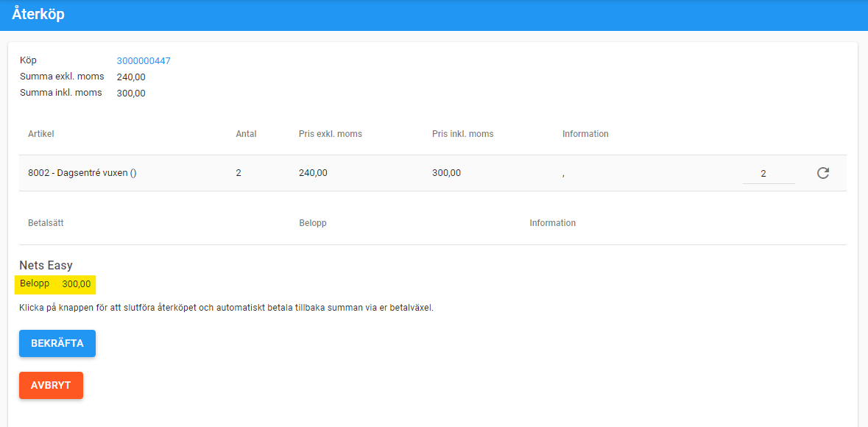868x427 pixels.
Task: Click the Artikel column header
Action: pos(41,134)
